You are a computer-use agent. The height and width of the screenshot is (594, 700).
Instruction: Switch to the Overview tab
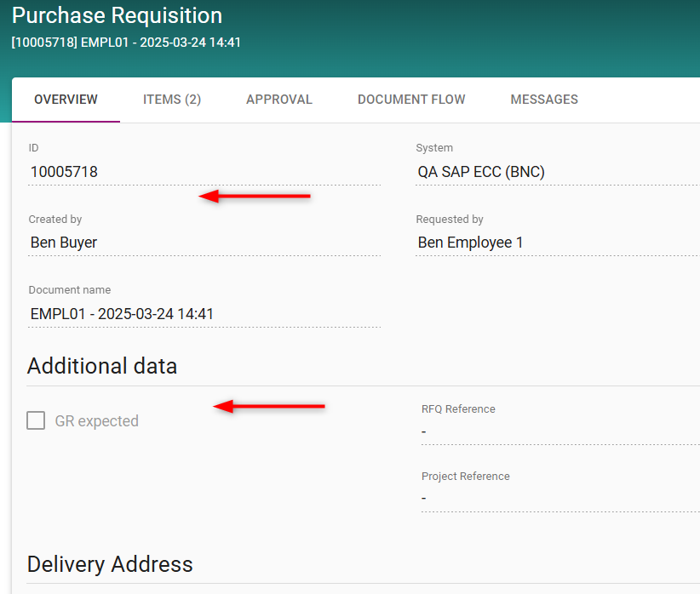click(66, 100)
